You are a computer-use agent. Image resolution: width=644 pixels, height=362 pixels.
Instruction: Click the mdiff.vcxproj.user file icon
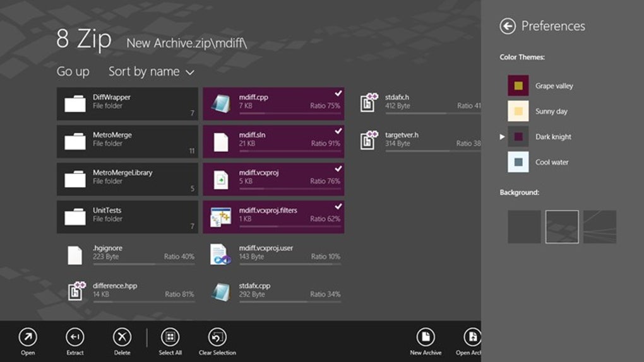click(220, 254)
